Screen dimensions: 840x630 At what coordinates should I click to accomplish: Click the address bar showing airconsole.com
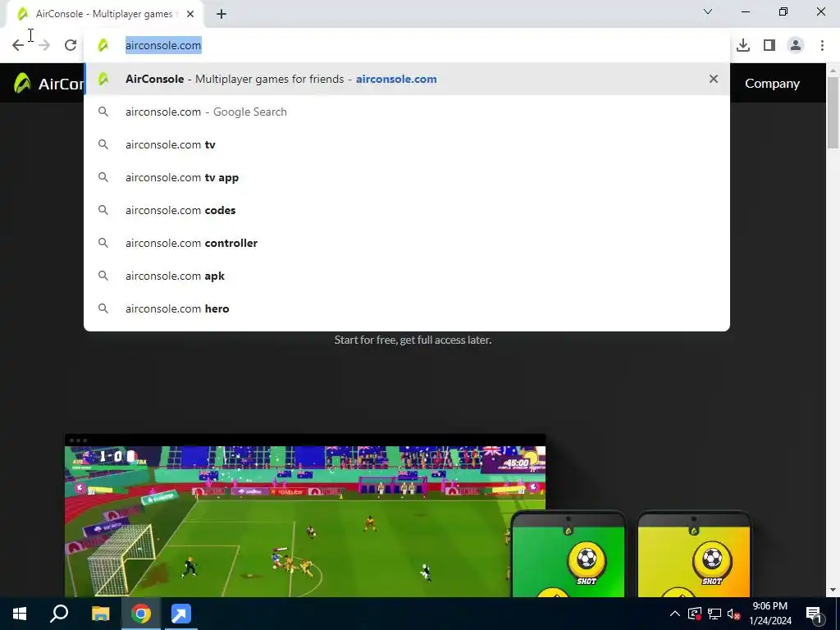407,46
